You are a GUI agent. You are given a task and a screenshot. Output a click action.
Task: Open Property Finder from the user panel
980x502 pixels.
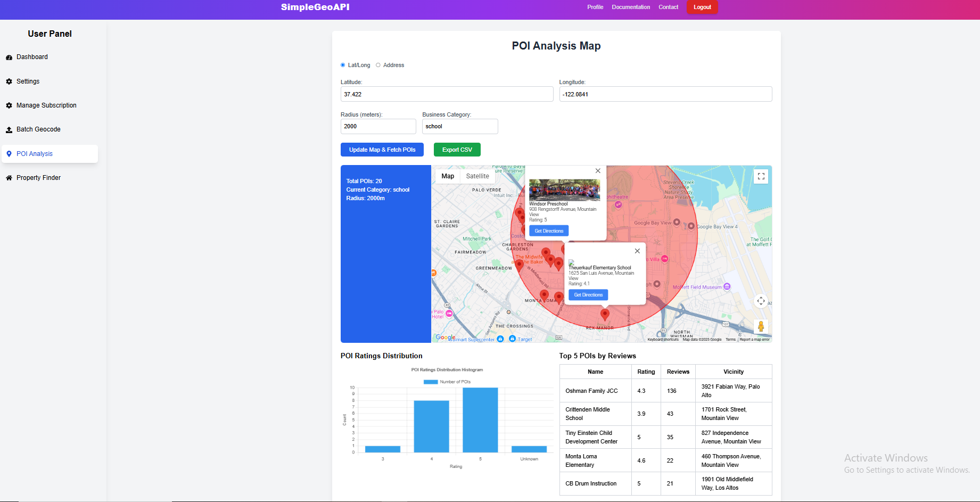pos(38,178)
